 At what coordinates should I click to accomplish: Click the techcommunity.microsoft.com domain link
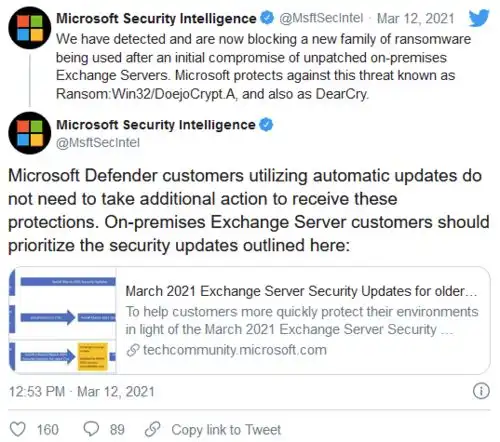click(x=235, y=350)
